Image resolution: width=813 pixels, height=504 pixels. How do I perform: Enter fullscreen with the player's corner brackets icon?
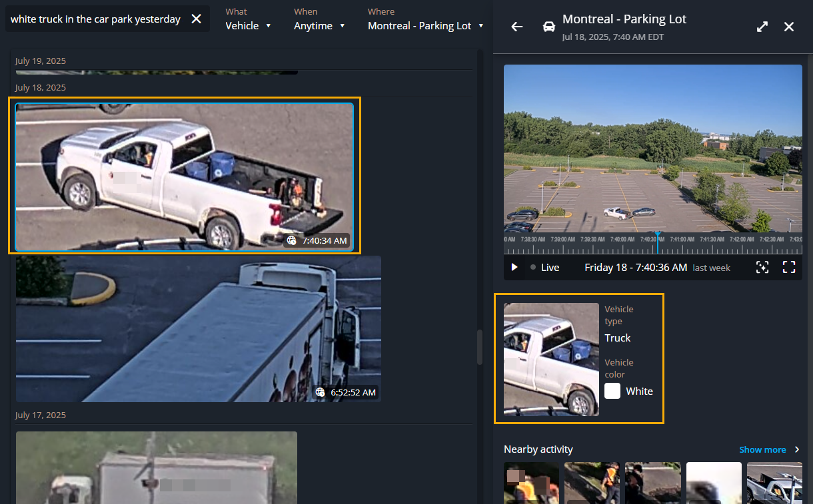(x=789, y=267)
